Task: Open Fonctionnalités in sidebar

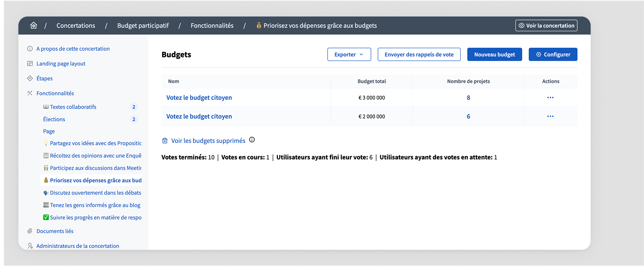Action: (x=55, y=93)
